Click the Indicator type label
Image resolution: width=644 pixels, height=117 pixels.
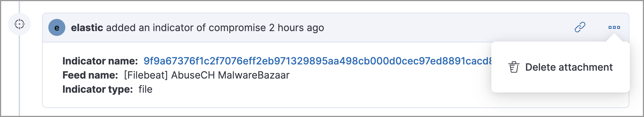98,89
